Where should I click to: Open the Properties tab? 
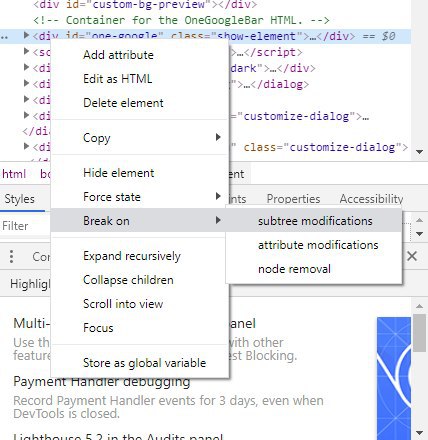click(x=293, y=199)
